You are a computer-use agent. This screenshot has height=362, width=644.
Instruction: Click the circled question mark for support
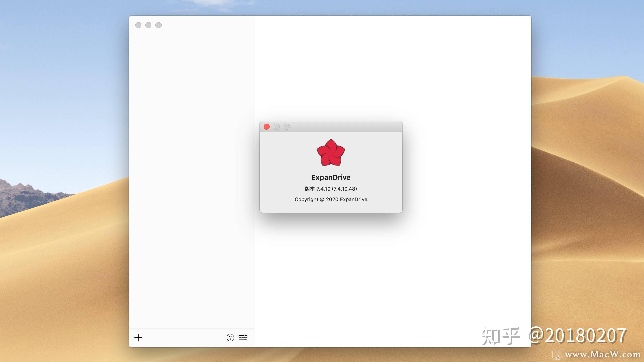pos(230,338)
